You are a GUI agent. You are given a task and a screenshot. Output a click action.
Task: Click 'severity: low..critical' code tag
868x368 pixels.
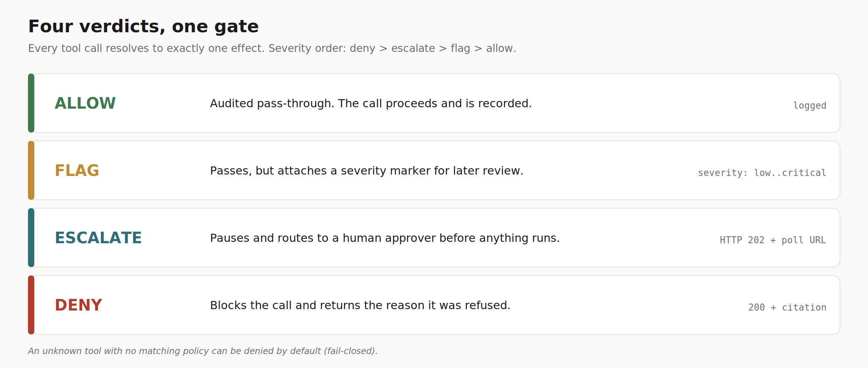pyautogui.click(x=762, y=173)
